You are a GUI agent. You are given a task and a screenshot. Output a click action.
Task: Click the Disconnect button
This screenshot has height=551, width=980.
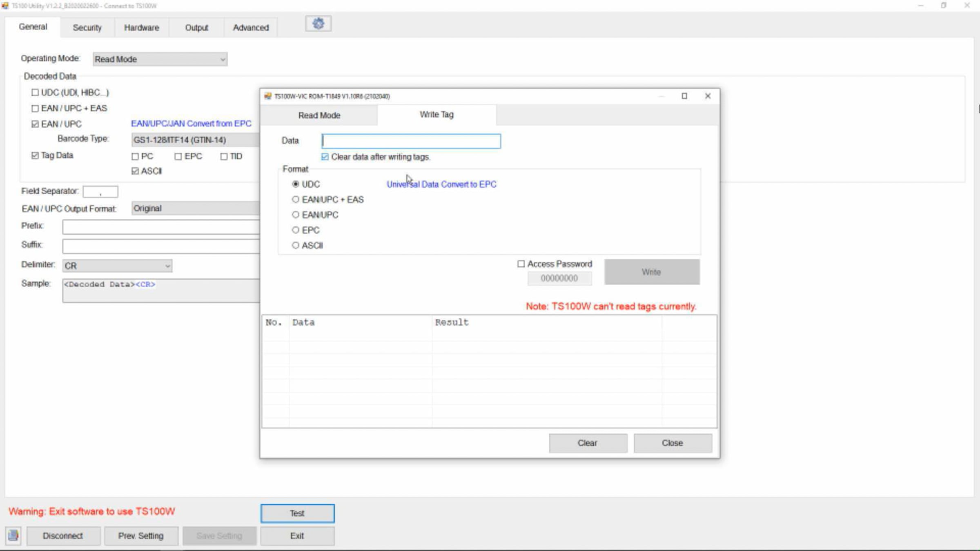tap(63, 535)
